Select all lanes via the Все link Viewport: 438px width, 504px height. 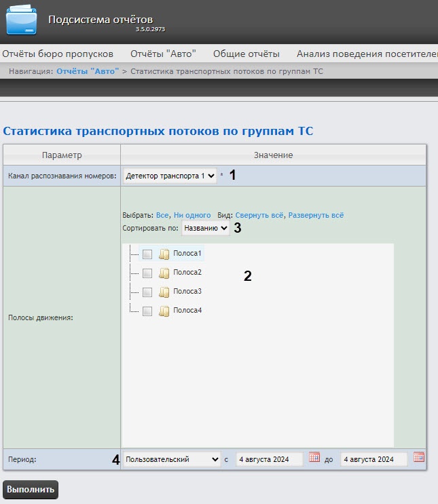coord(162,214)
